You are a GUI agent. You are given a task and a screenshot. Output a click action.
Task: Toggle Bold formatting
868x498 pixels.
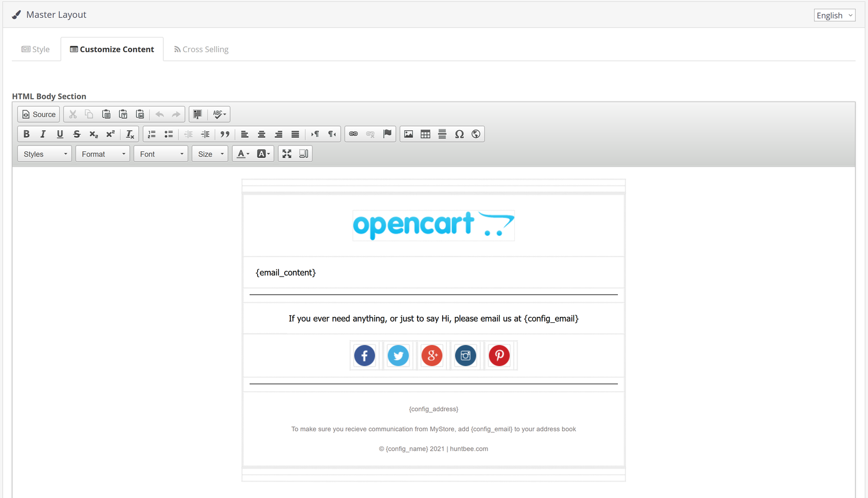26,134
